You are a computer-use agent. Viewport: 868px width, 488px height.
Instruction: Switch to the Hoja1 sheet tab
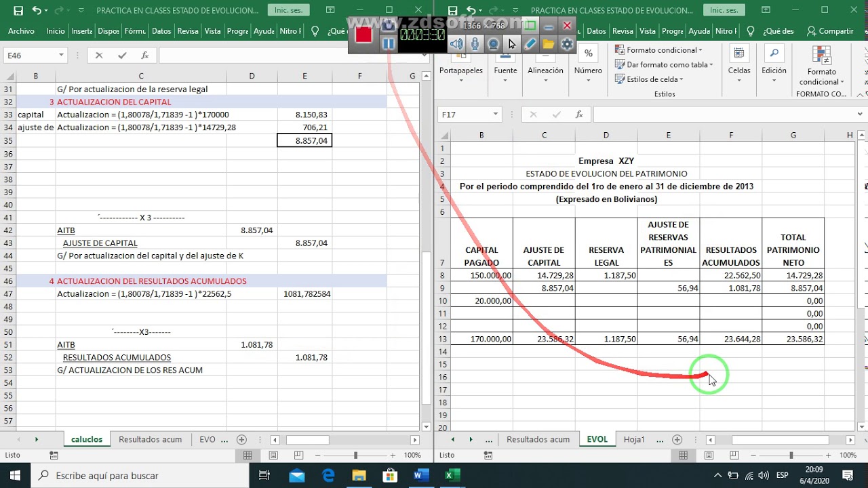[x=634, y=439]
